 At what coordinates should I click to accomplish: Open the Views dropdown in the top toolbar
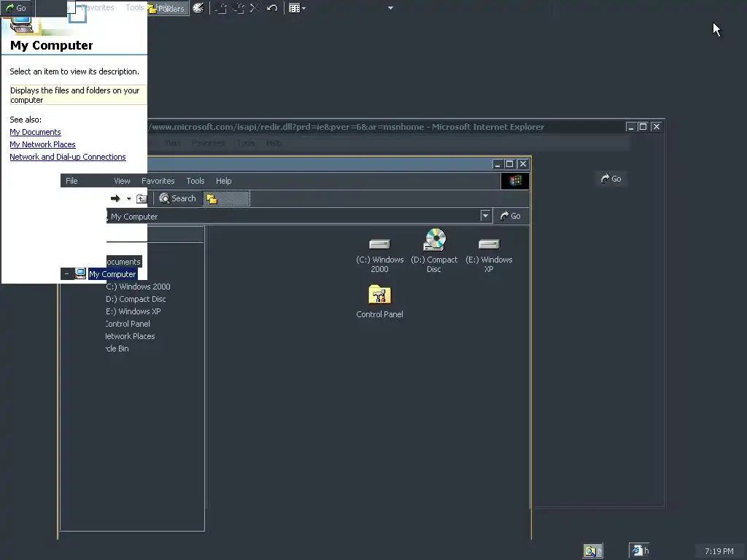click(x=297, y=8)
